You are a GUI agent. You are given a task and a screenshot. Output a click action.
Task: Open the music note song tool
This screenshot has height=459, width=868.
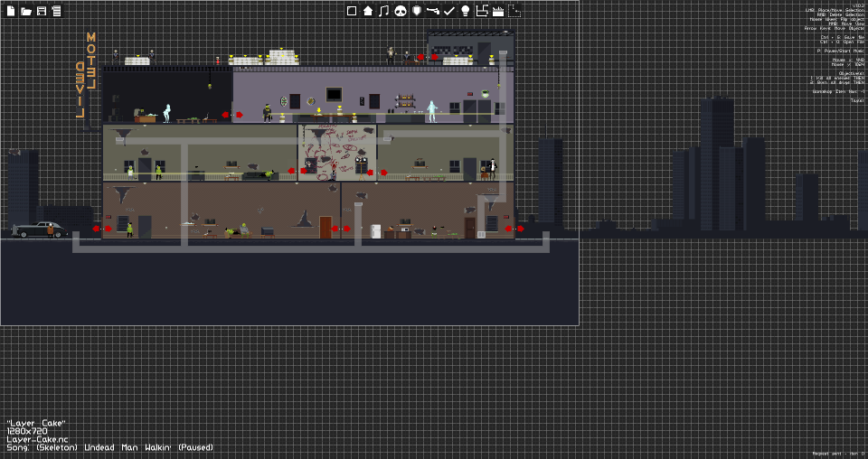pyautogui.click(x=383, y=11)
